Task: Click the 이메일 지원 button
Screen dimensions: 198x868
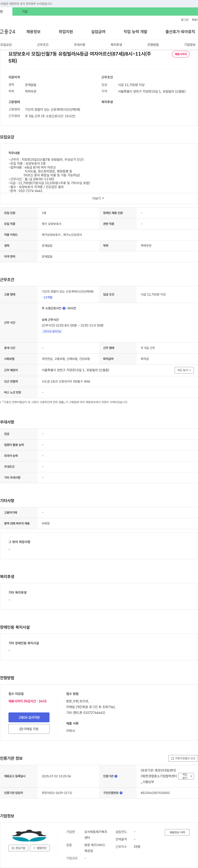Action: (29, 729)
